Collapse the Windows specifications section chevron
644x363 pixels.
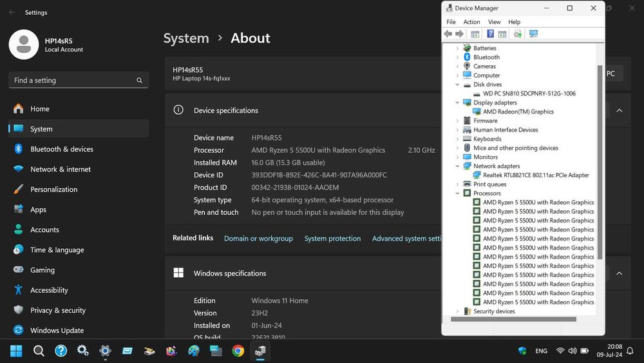(620, 273)
